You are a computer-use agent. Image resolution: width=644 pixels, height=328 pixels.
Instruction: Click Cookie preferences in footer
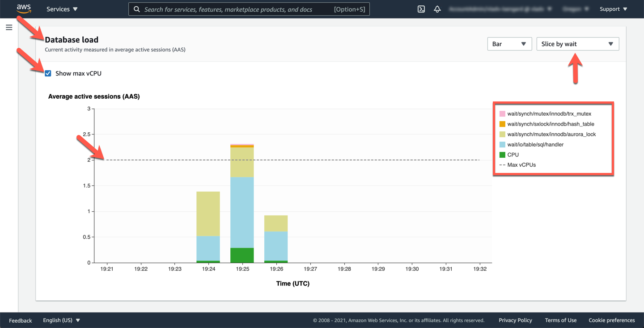[611, 320]
